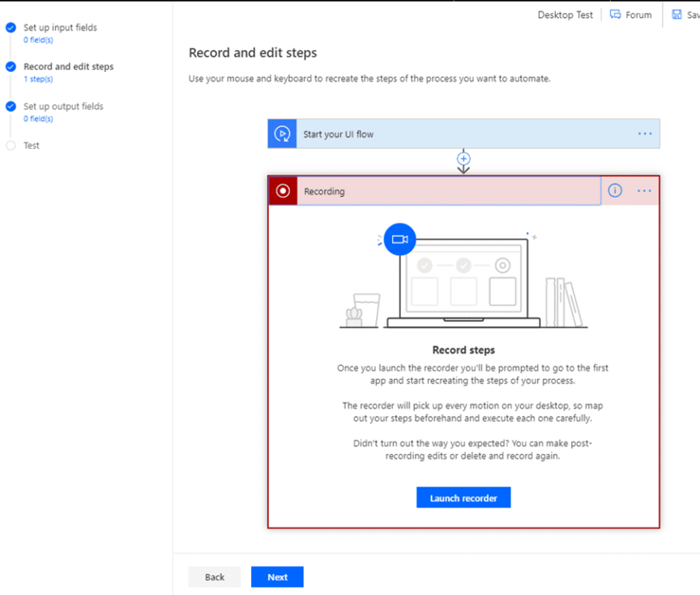Select the empty circle beside Test step

[11, 146]
